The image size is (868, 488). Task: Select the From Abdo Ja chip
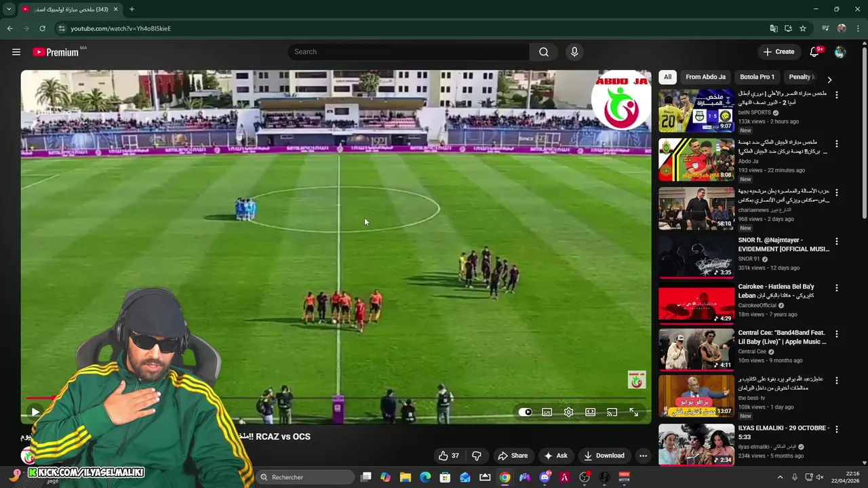[705, 77]
